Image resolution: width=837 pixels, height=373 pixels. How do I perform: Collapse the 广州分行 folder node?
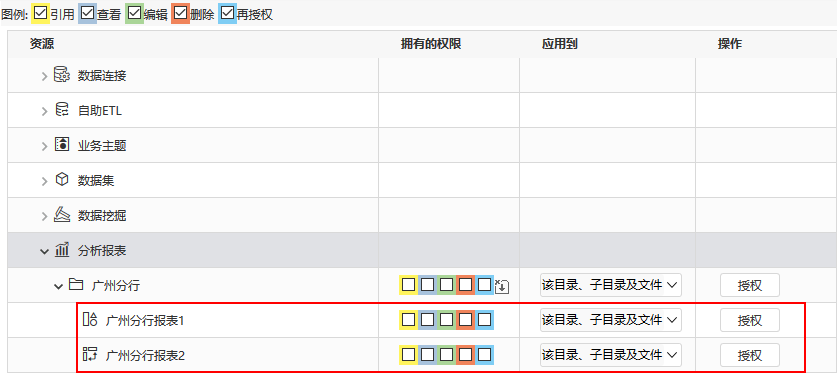[58, 286]
